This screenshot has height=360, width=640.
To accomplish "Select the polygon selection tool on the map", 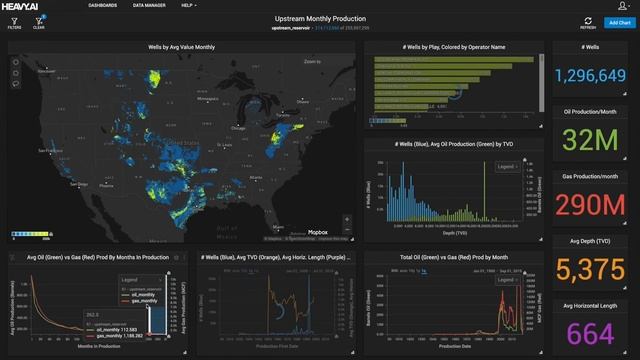I will pos(16,73).
